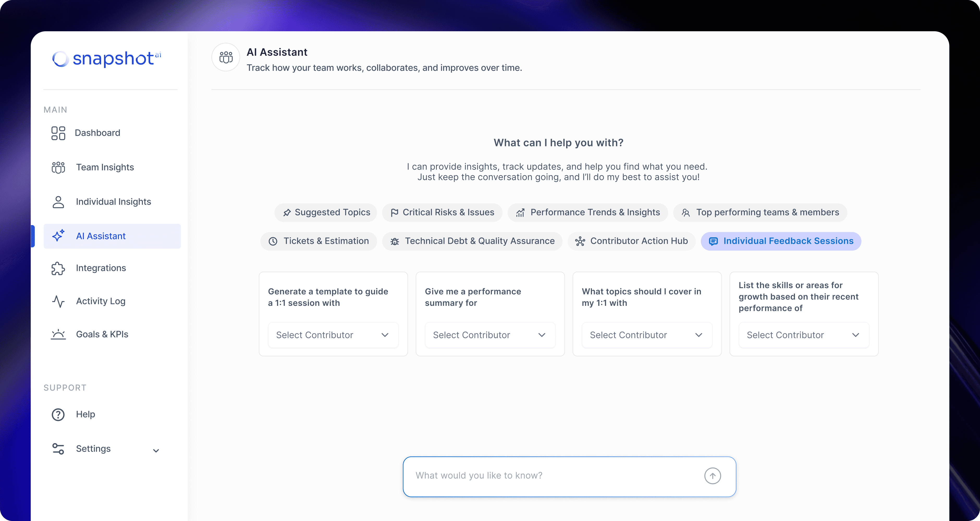Select the Individual Feedback Sessions topic chip
Image resolution: width=980 pixels, height=521 pixels.
781,241
